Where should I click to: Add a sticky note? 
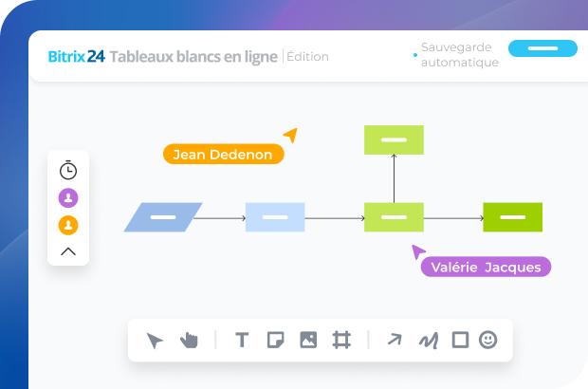tap(275, 340)
